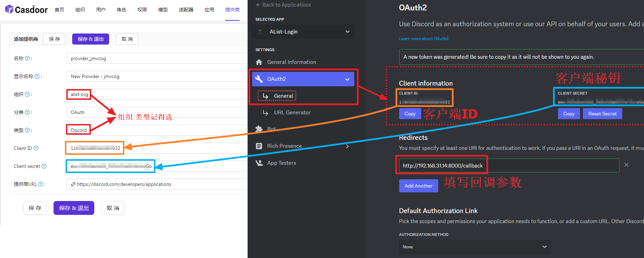Click the Reset Secret button
644x258 pixels.
tap(602, 114)
